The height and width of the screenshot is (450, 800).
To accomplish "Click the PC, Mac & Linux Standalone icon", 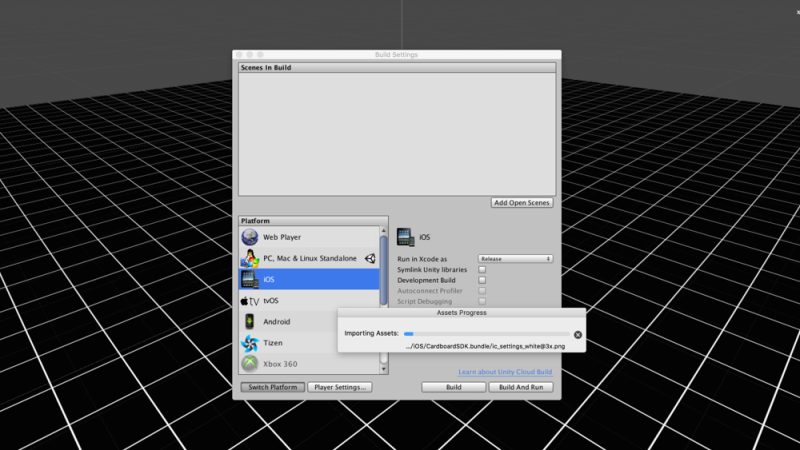I will click(x=249, y=259).
